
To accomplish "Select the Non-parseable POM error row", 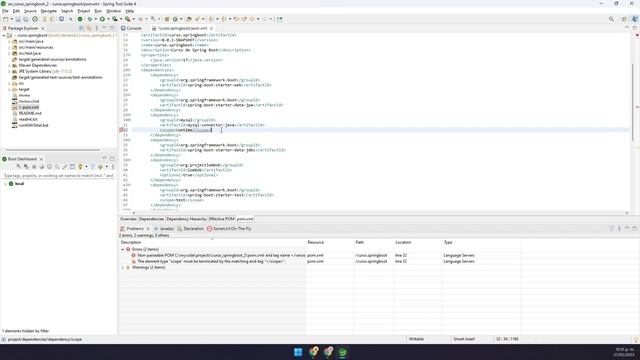I will (319, 256).
